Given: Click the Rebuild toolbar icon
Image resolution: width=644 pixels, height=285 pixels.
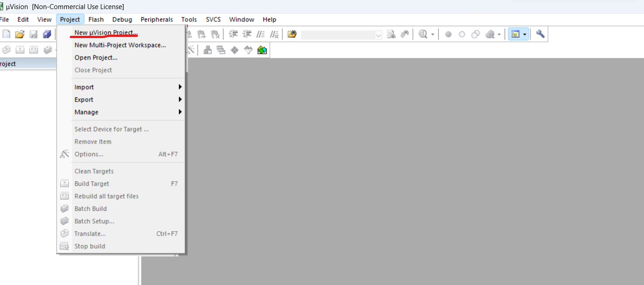Looking at the screenshot, I should 34,50.
